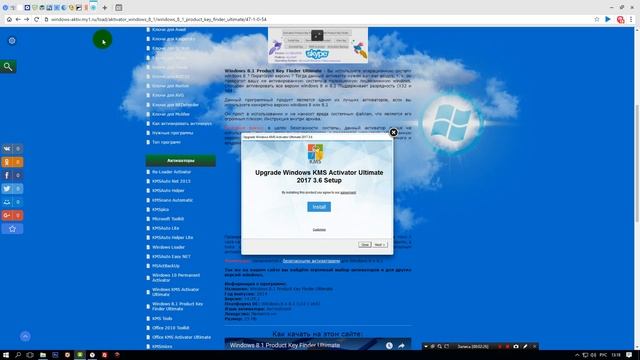
Task: Open the Ключи для McAfee link
Action: [x=171, y=114]
